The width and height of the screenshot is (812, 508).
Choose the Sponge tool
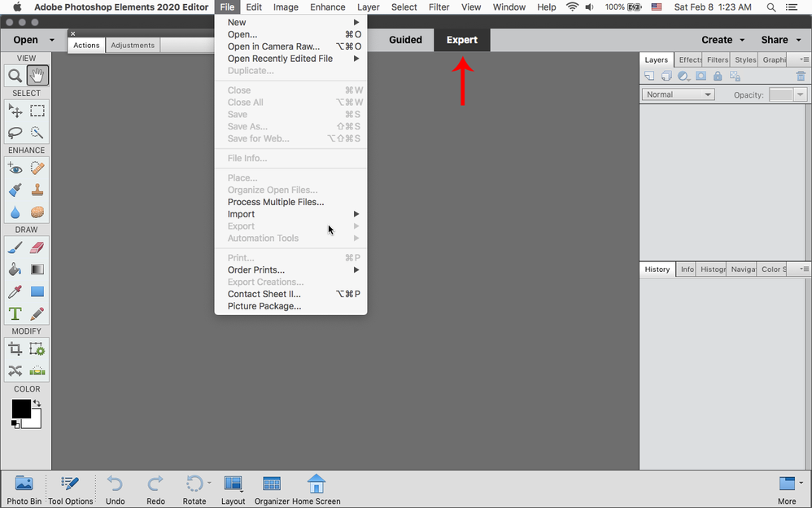[37, 212]
